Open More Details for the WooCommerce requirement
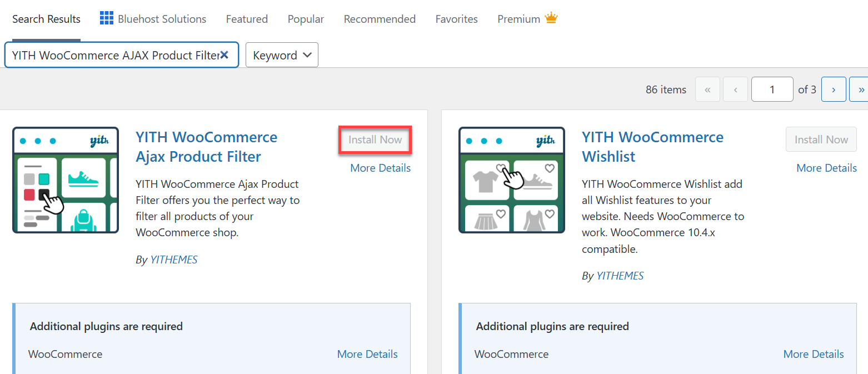 [367, 353]
